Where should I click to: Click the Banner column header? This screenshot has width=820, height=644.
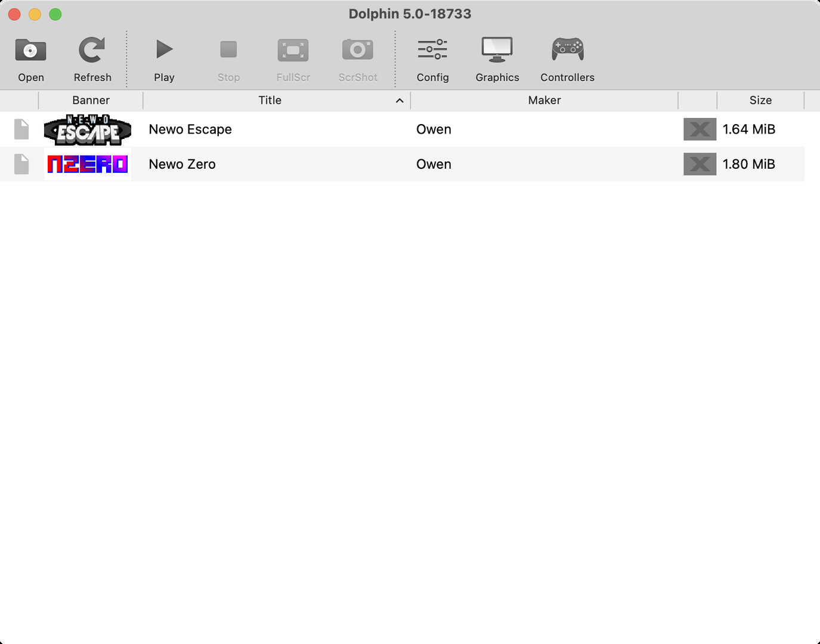click(x=91, y=100)
